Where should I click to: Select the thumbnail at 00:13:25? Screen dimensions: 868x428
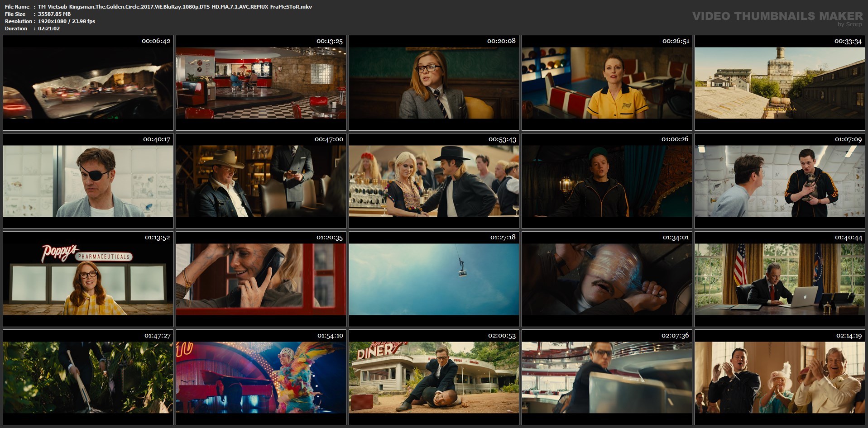[x=261, y=83]
